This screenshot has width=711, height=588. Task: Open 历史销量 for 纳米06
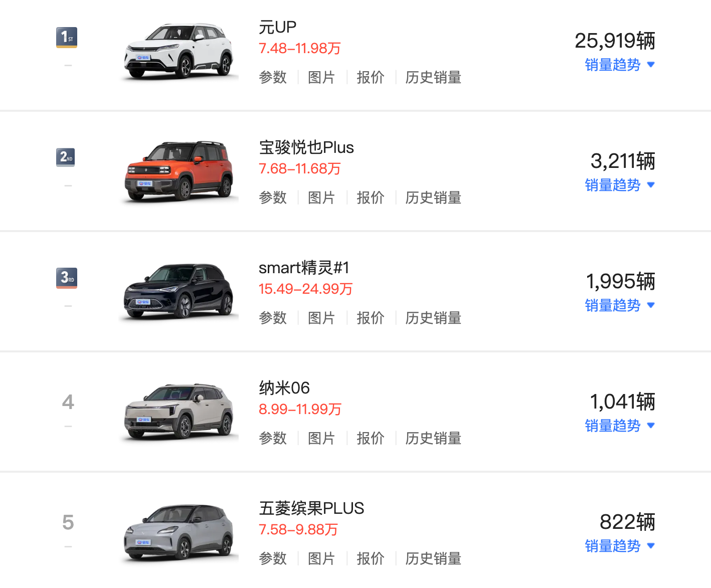[x=433, y=438]
